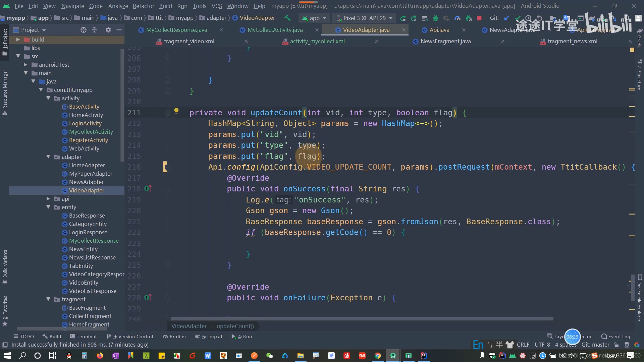
Task: Open Gradle tool window on right edge
Action: pyautogui.click(x=640, y=39)
